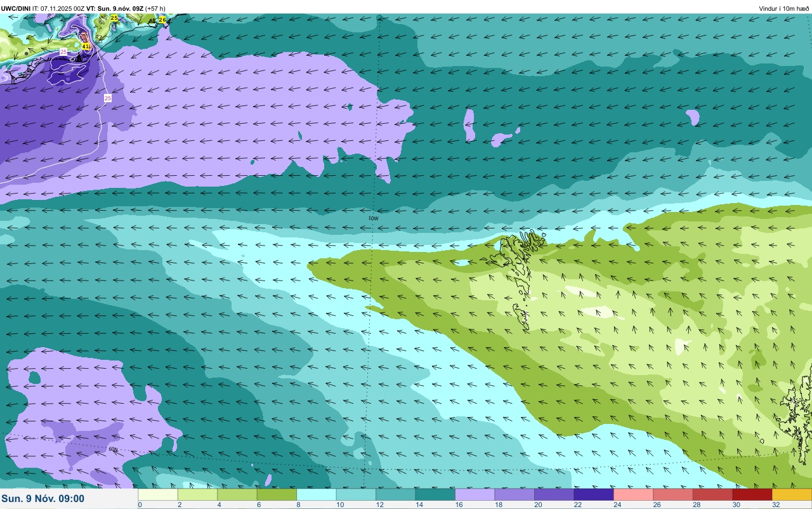Click legend scale value 20
This screenshot has width=812, height=509.
[537, 505]
